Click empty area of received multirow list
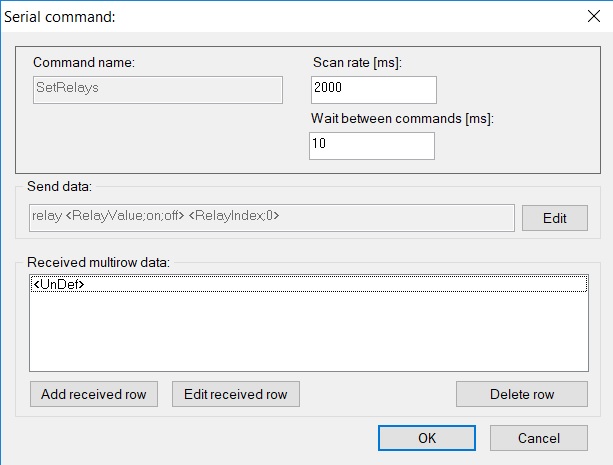Viewport: 613px width, 465px height. click(x=309, y=332)
